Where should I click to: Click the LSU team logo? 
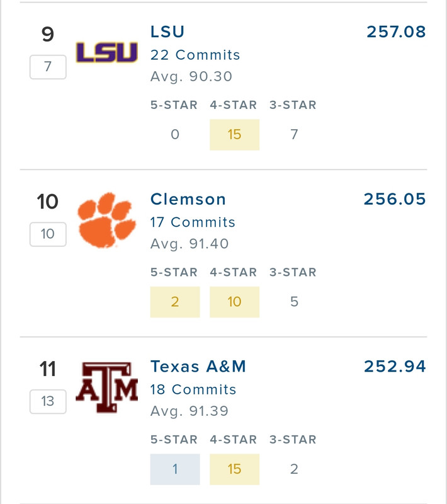click(x=106, y=52)
